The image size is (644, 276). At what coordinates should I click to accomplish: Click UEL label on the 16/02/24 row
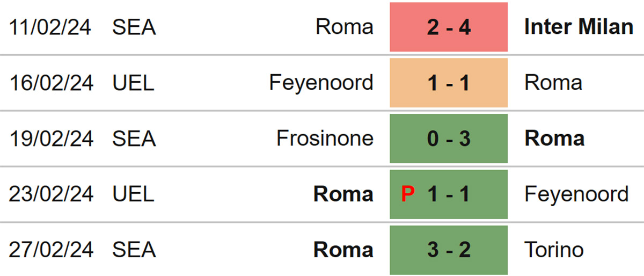(133, 83)
